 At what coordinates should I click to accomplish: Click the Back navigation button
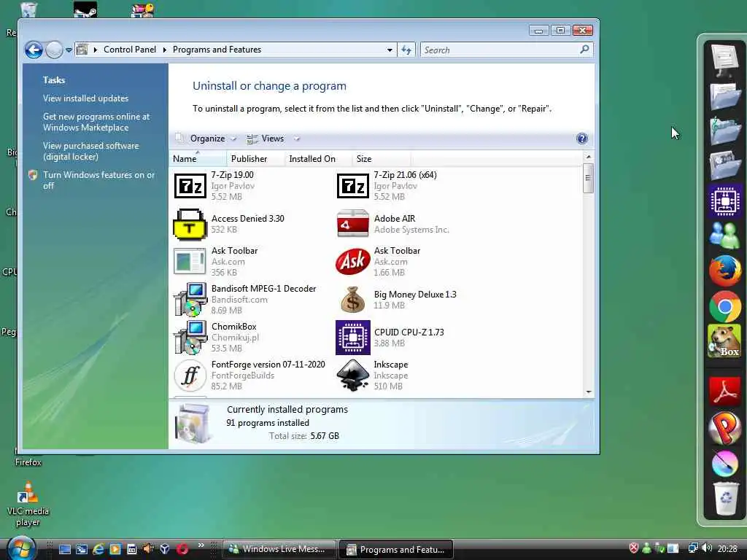pos(34,50)
